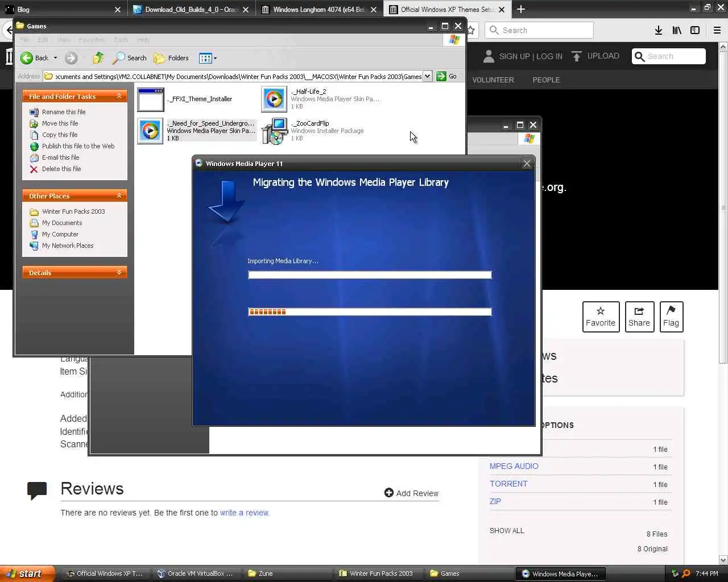
Task: Switch to the Blog browser tab
Action: (x=63, y=9)
